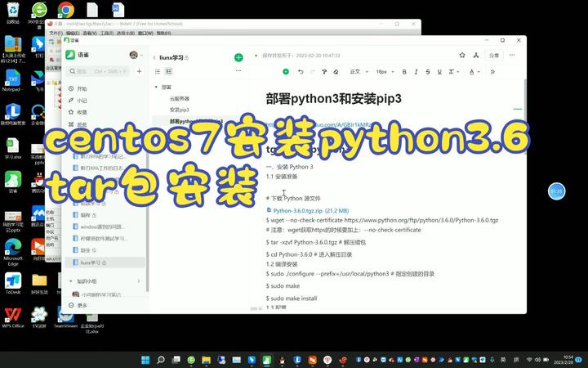
Task: Open knowledge base more options ellipsis
Action: click(x=238, y=70)
